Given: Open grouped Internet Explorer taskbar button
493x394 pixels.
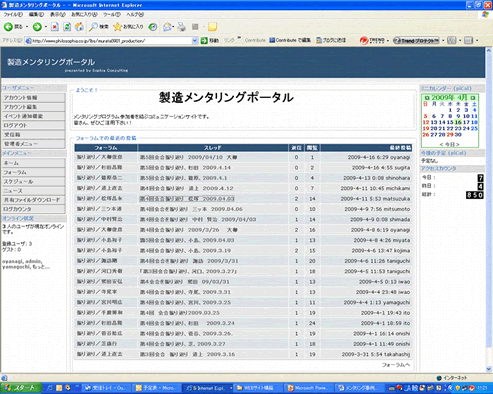Looking at the screenshot, I should (x=208, y=388).
